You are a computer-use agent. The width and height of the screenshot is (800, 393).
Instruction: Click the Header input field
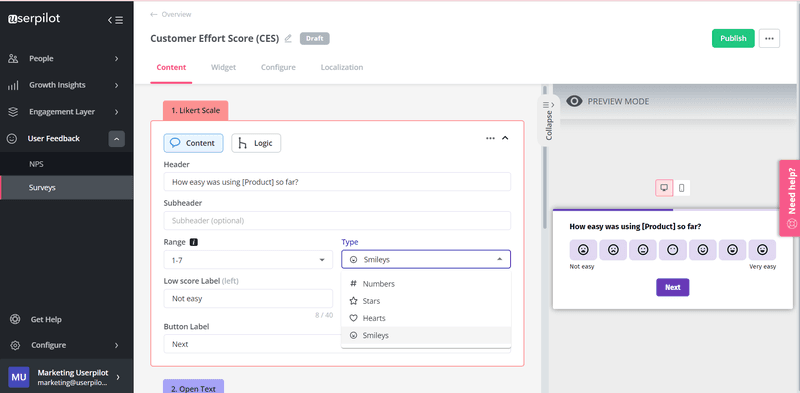coord(337,182)
